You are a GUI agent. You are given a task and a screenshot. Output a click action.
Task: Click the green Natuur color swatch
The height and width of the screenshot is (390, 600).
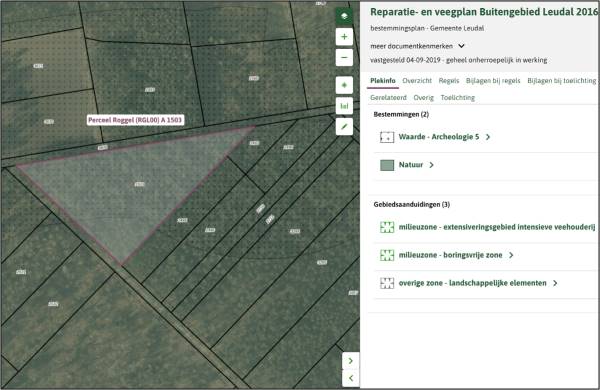387,165
